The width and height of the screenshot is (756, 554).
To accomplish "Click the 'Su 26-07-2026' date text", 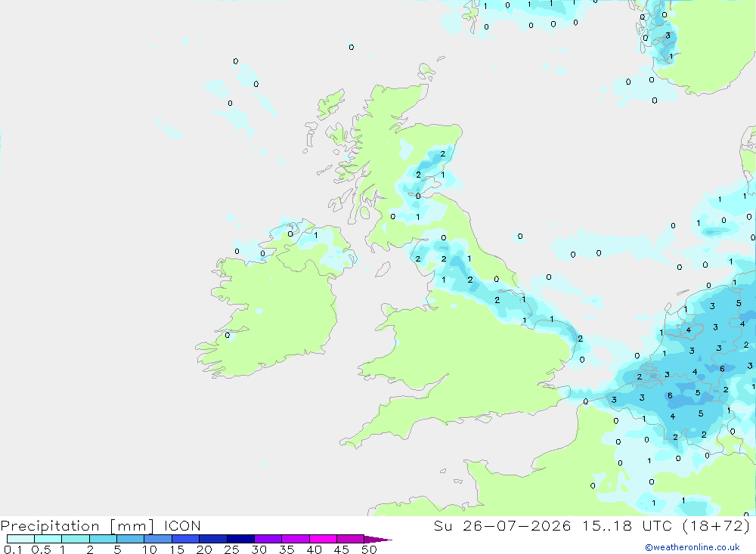I will 503,525.
